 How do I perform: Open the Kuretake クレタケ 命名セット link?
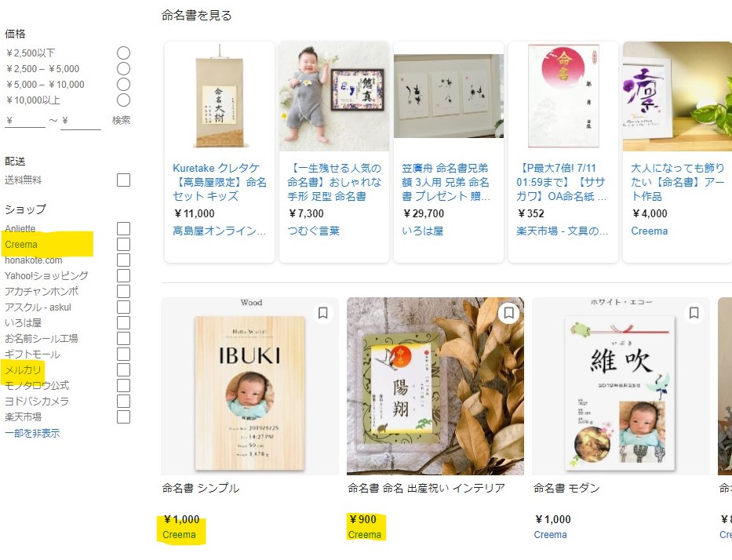220,182
